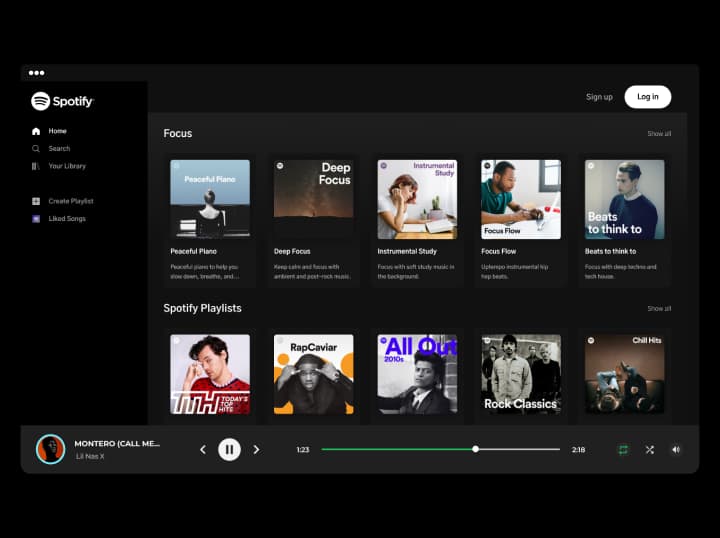Click MONTERO (CALL ME... song title
This screenshot has width=720, height=538.
117,443
